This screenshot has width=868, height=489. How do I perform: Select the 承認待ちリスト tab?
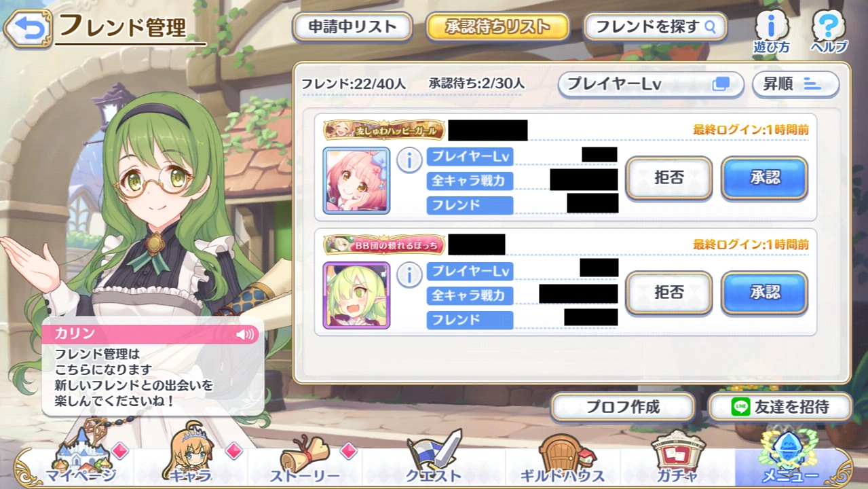[x=497, y=27]
